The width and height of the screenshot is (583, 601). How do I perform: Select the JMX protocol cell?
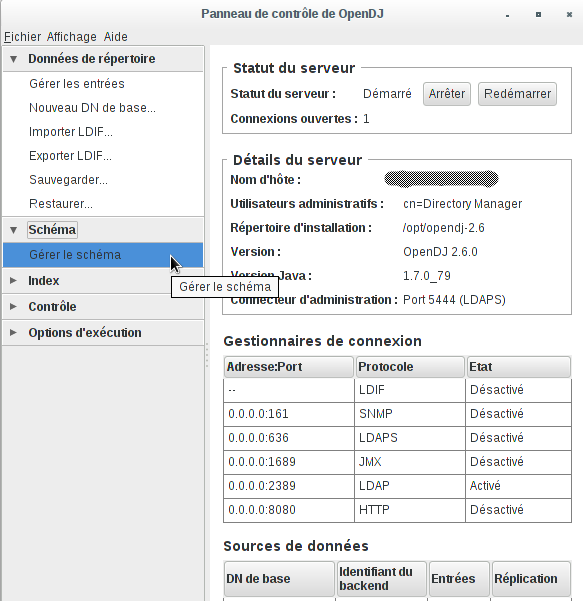pos(410,462)
